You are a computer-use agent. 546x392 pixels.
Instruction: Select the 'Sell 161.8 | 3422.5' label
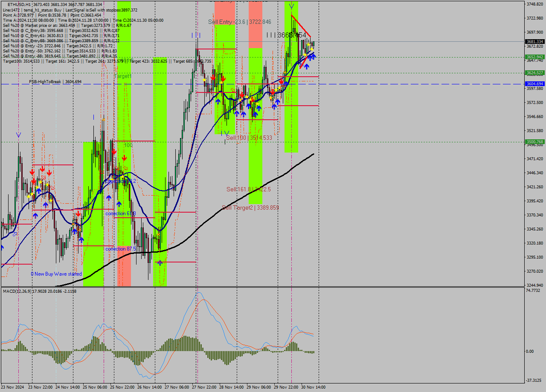[248, 189]
